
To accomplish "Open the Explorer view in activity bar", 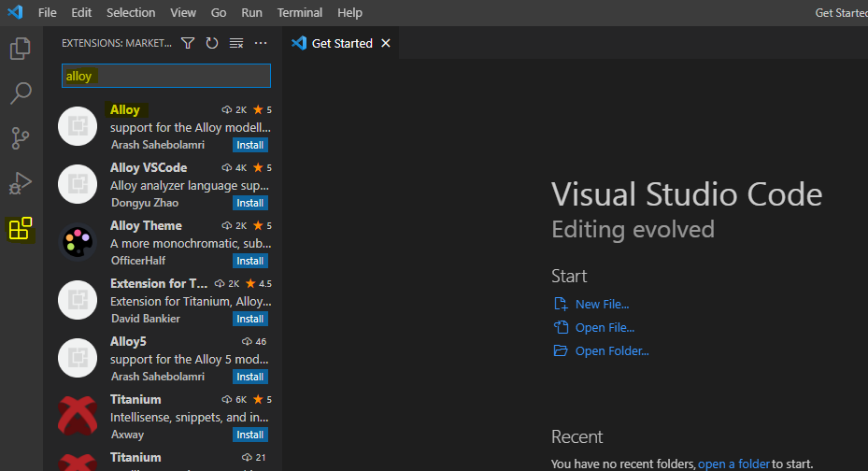I will [x=21, y=49].
